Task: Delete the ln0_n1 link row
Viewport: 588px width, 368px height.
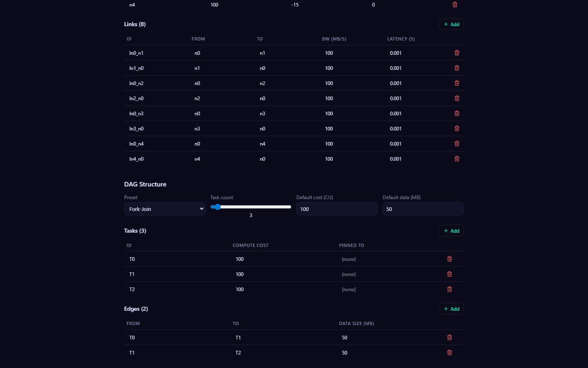Action: click(457, 53)
